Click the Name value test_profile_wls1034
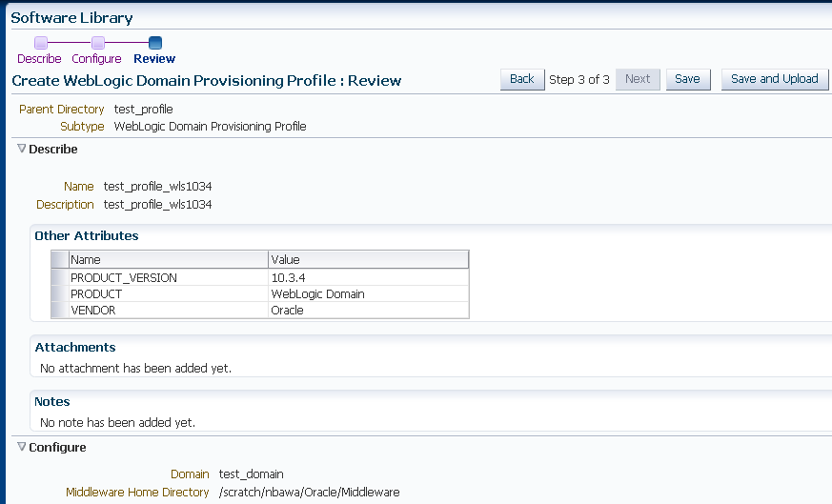The width and height of the screenshot is (832, 504). (157, 187)
